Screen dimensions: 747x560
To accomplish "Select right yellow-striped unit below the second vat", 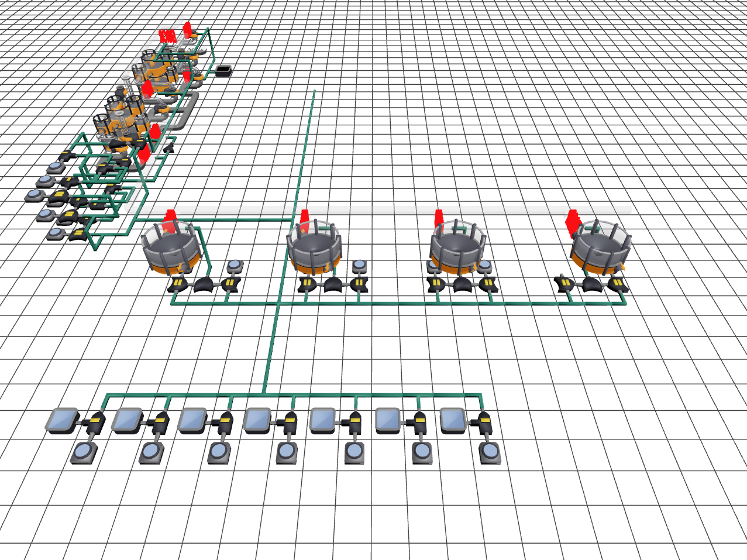I will coord(358,285).
